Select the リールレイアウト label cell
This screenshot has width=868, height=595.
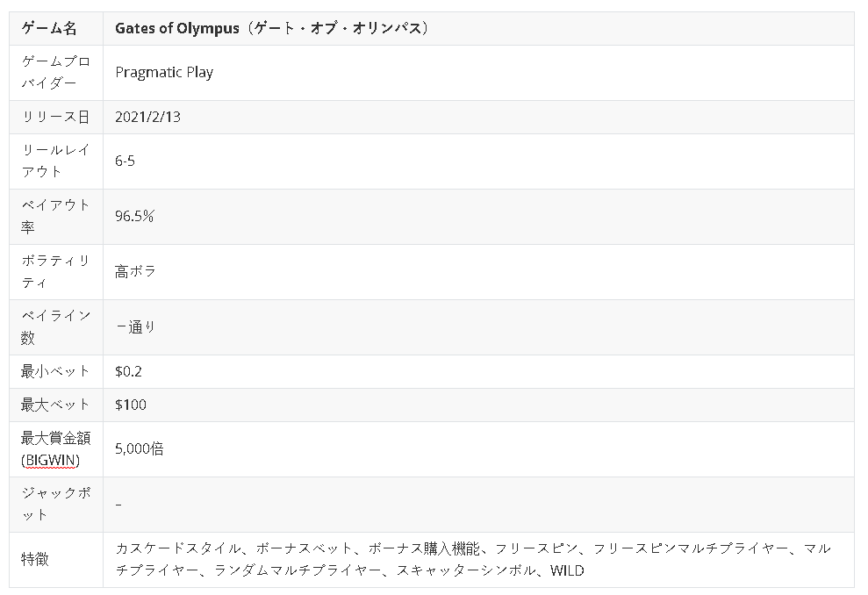coord(55,161)
